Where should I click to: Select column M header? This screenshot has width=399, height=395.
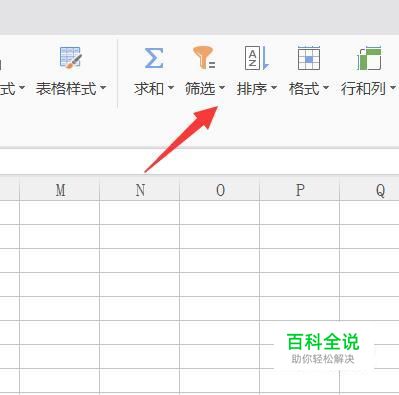coord(60,189)
